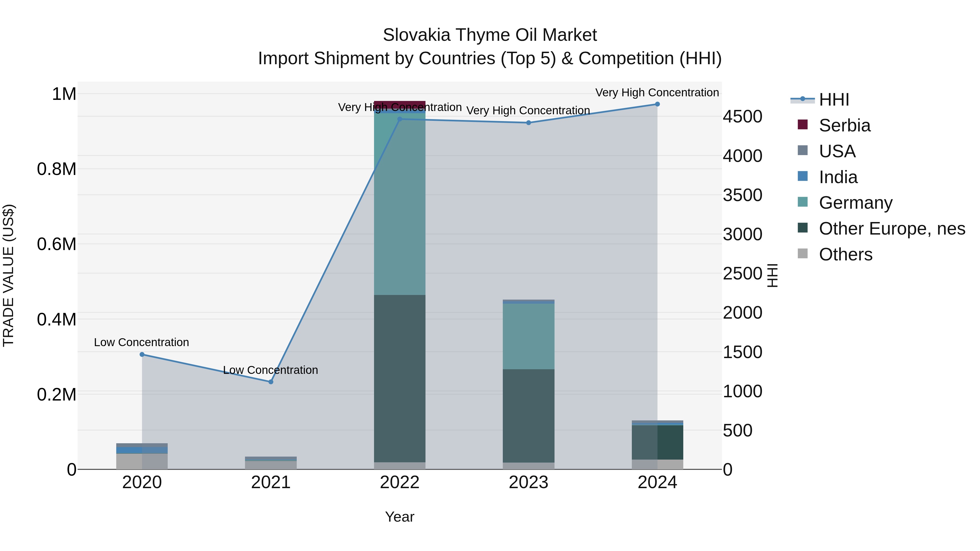Toggle the HHI line legend entry
The image size is (980, 551).
(820, 100)
